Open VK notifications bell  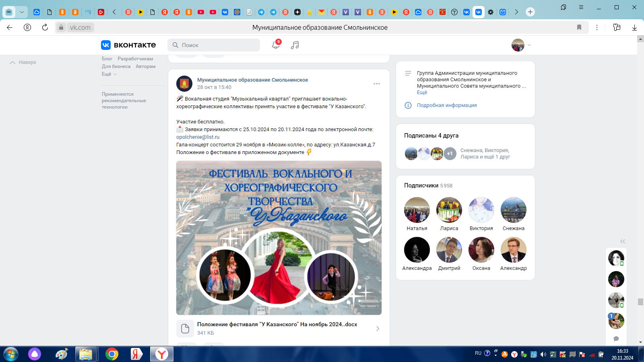(276, 45)
